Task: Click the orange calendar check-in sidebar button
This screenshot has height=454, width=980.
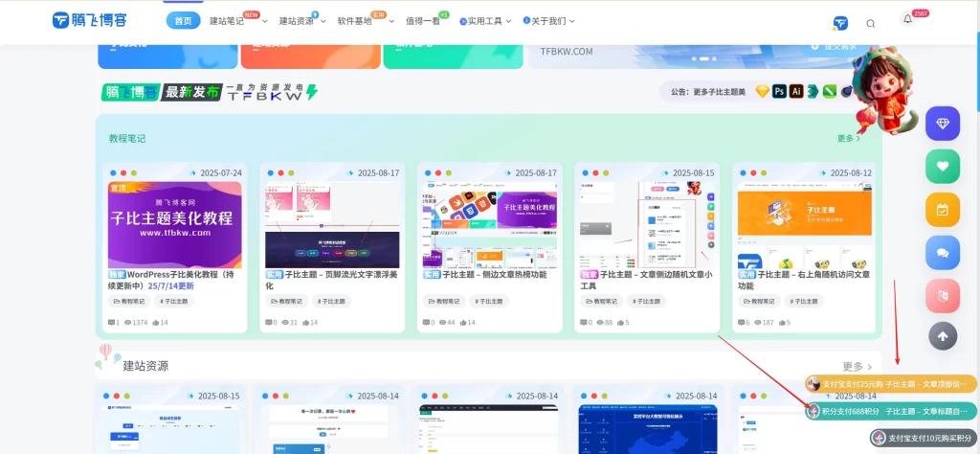Action: pyautogui.click(x=943, y=210)
